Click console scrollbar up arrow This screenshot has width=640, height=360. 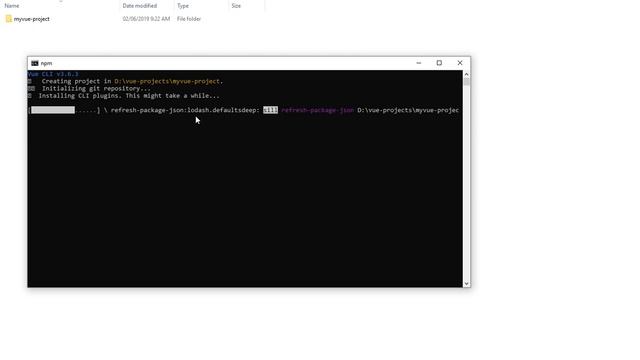pyautogui.click(x=467, y=74)
